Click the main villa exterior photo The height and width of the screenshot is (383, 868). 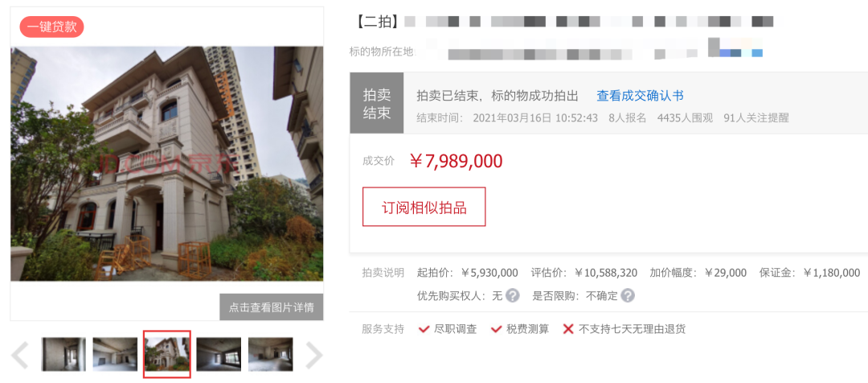point(166,163)
